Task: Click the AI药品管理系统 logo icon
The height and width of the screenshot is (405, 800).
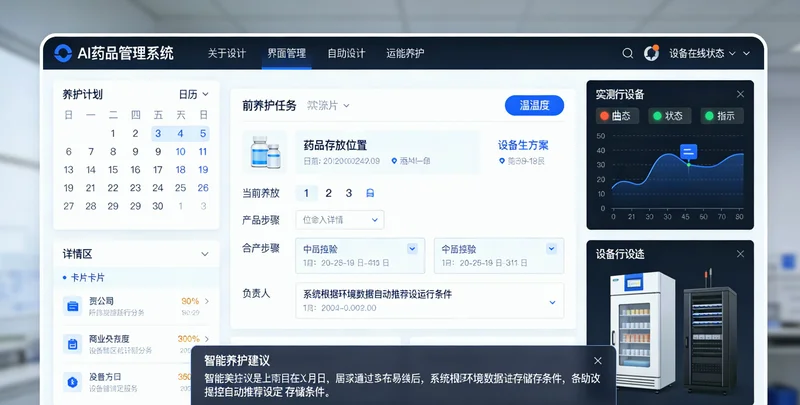Action: click(x=63, y=53)
